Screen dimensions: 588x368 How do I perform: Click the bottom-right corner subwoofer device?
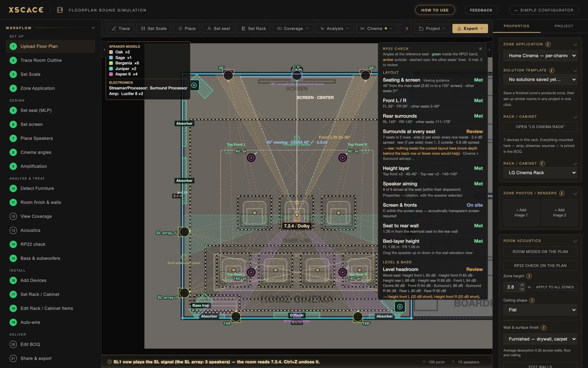click(400, 307)
